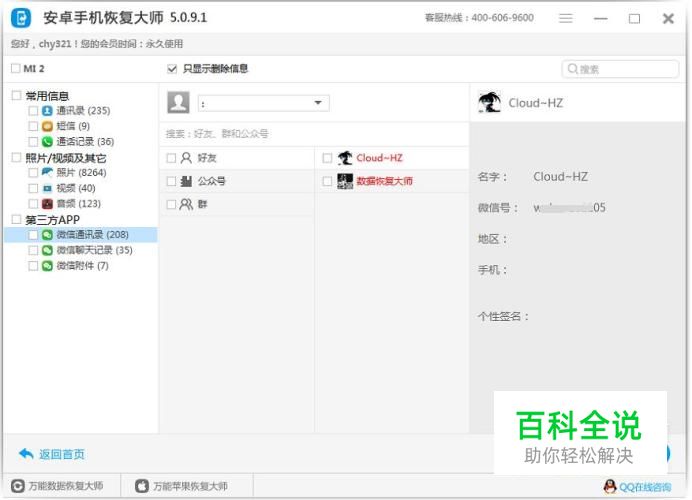
Task: Click the 万能数据恢复大师 icon in the bottom bar
Action: 18,486
